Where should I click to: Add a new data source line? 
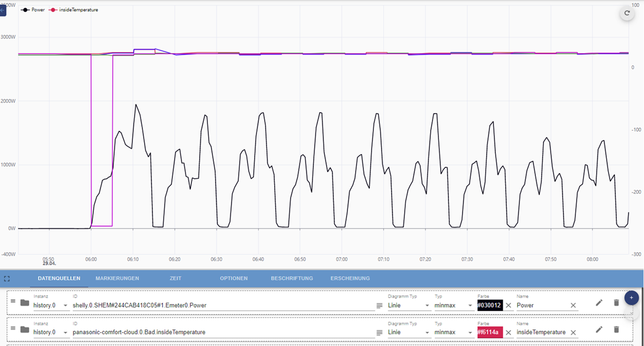[x=631, y=298]
